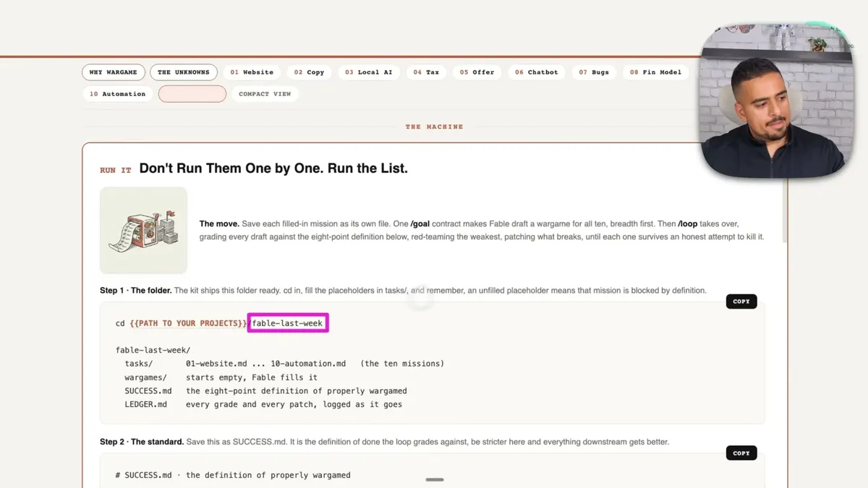Click the {{PATH TO YOUR PROJECTS}} placeholder
This screenshot has height=488, width=868.
(x=188, y=323)
